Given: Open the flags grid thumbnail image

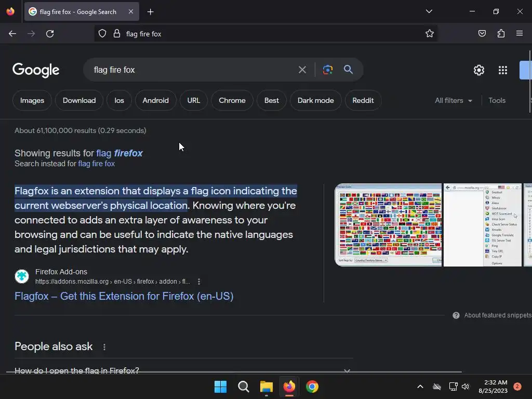Looking at the screenshot, I should coord(388,225).
